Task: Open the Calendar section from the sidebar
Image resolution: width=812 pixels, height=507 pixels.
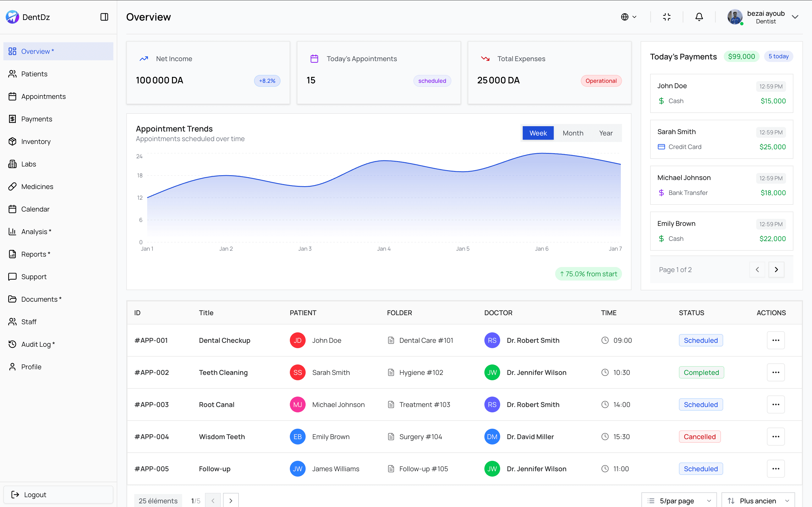Action: (x=35, y=209)
